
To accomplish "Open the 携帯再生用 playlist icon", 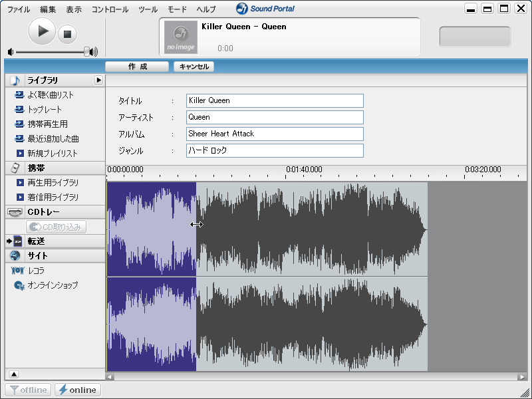I will click(x=20, y=124).
